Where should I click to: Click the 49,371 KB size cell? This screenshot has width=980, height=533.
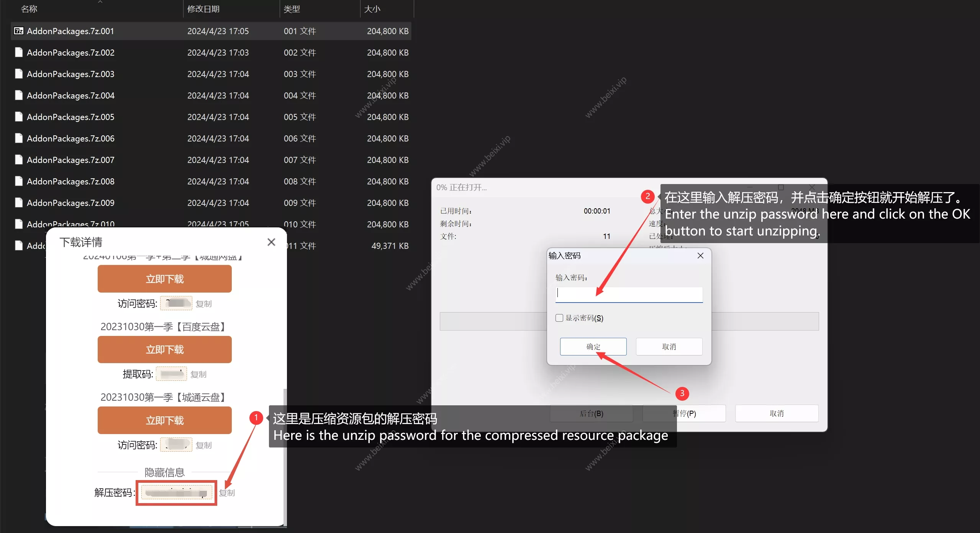[390, 246]
